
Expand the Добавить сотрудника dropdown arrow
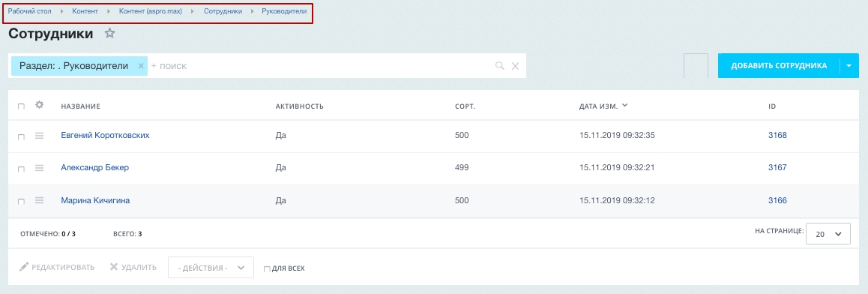pyautogui.click(x=849, y=66)
